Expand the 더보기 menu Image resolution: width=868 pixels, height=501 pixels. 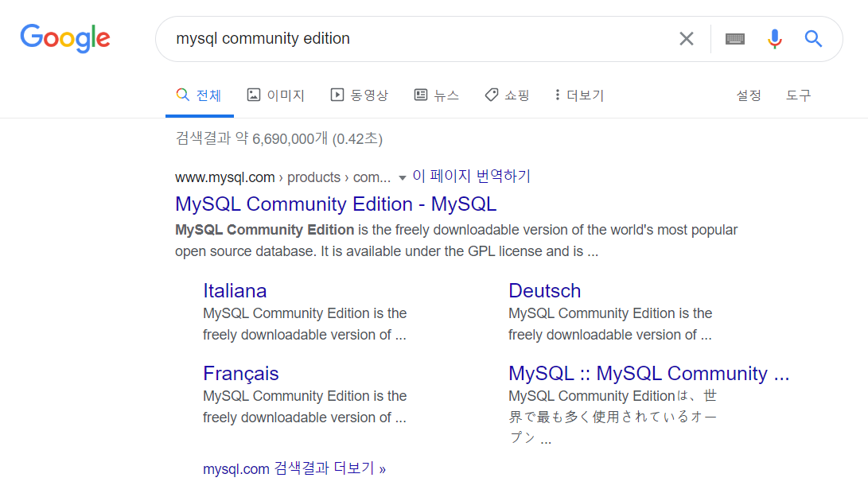[x=579, y=95]
